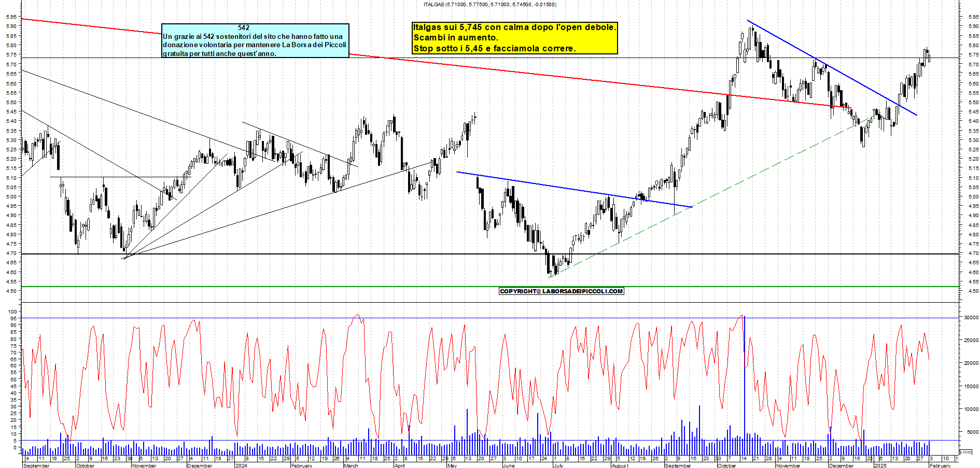The height and width of the screenshot is (468, 980).
Task: Click the "2025" year label on date axis
Action: [x=880, y=465]
